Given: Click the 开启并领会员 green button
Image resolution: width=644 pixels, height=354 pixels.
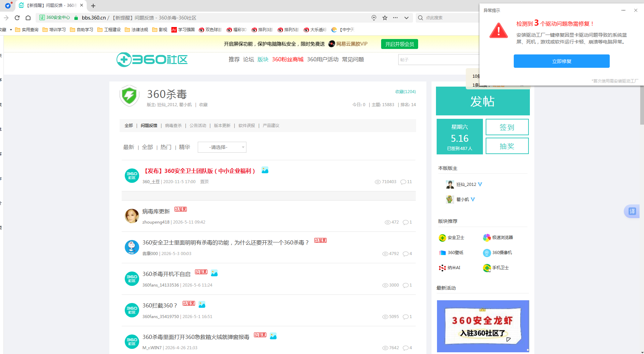Looking at the screenshot, I should pos(399,44).
